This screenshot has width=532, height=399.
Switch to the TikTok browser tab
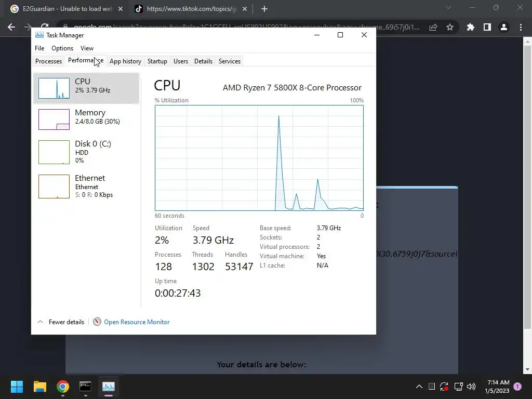pyautogui.click(x=191, y=9)
